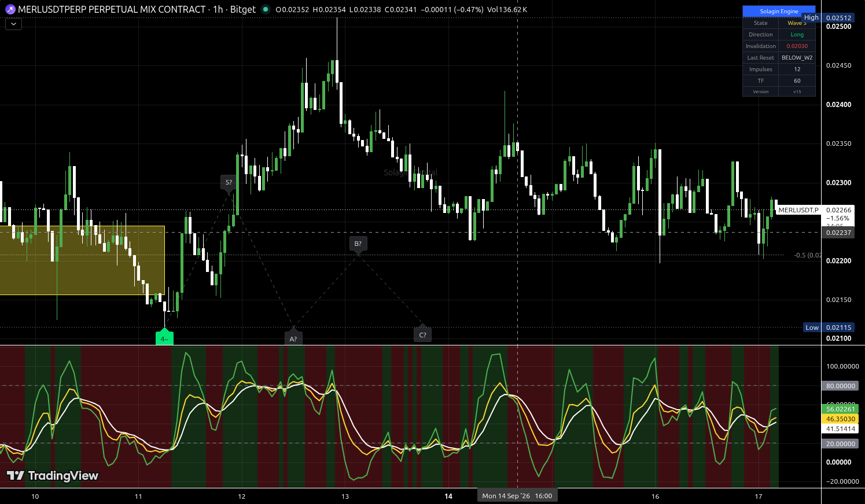This screenshot has width=865, height=504.
Task: Click the volume readout 'Vol 136.62 K'
Action: tap(507, 9)
